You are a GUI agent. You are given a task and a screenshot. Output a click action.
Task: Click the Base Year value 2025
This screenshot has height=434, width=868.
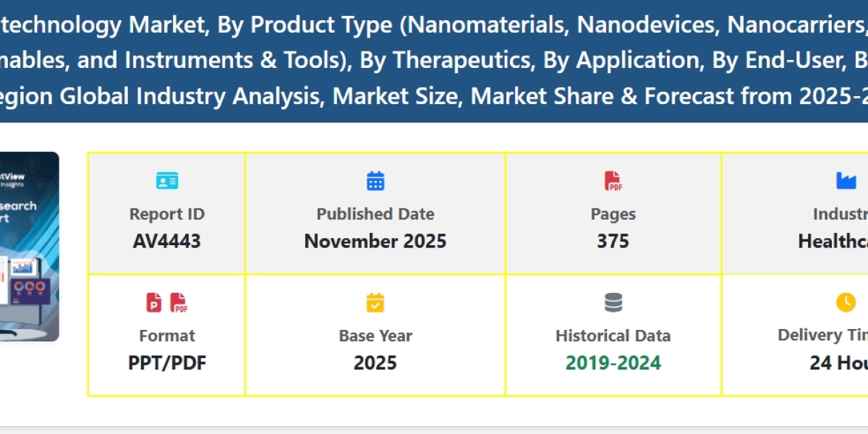tap(375, 362)
